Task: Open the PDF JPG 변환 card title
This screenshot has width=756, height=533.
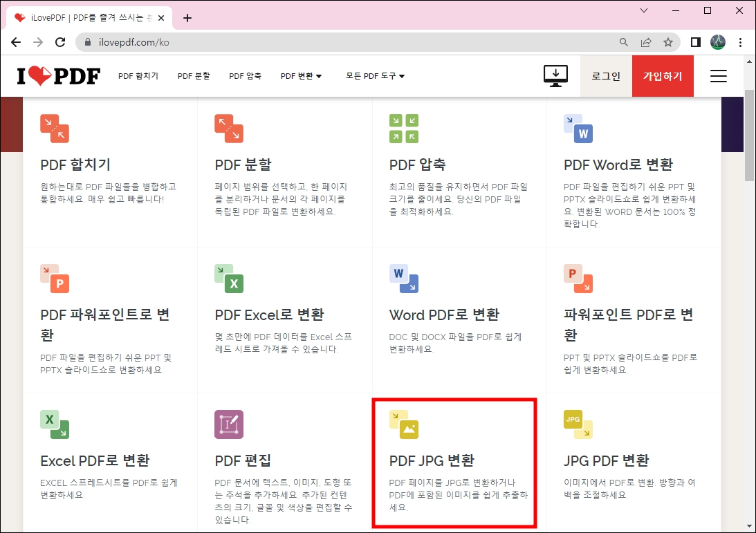Action: click(432, 460)
